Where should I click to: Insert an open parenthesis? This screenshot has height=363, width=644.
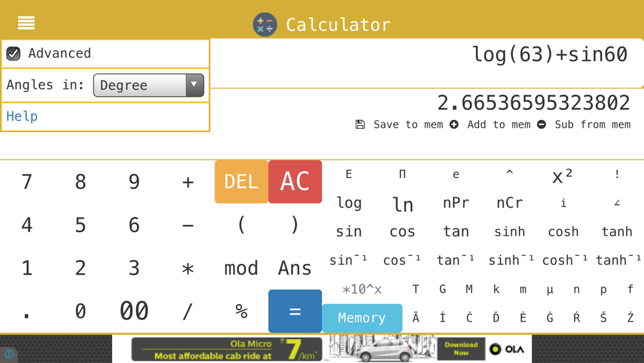click(x=241, y=225)
